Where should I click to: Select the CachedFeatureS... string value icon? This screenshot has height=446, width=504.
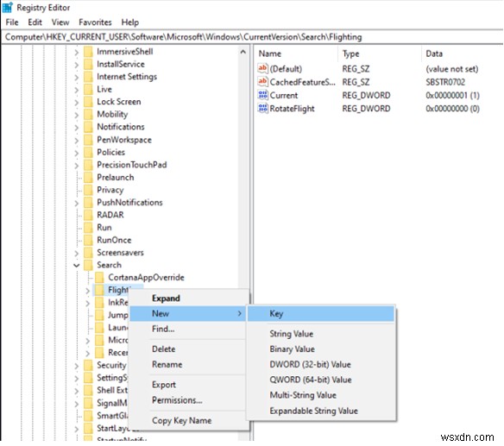tap(262, 82)
